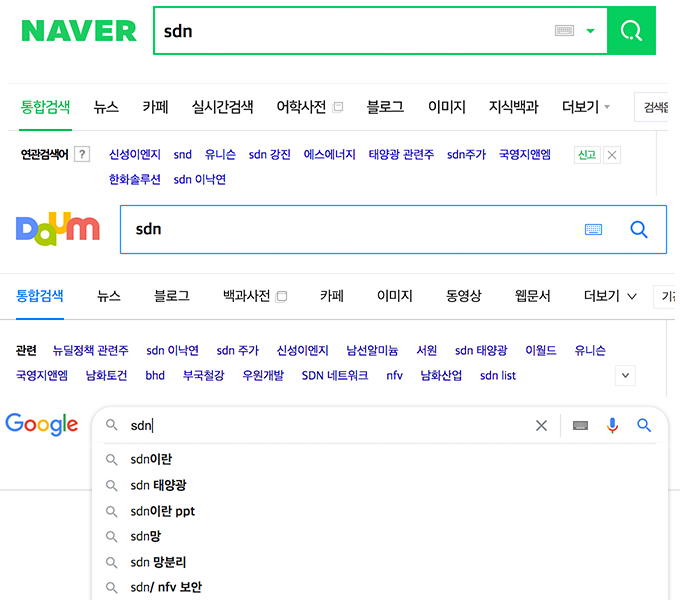Expand Naver search box dropdown arrow

[590, 31]
